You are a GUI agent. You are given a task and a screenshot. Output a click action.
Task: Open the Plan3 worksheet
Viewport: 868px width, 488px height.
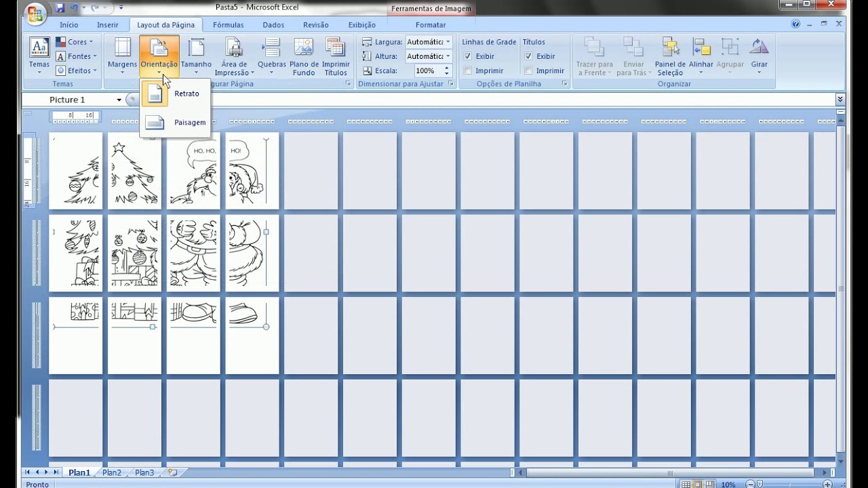(x=144, y=472)
